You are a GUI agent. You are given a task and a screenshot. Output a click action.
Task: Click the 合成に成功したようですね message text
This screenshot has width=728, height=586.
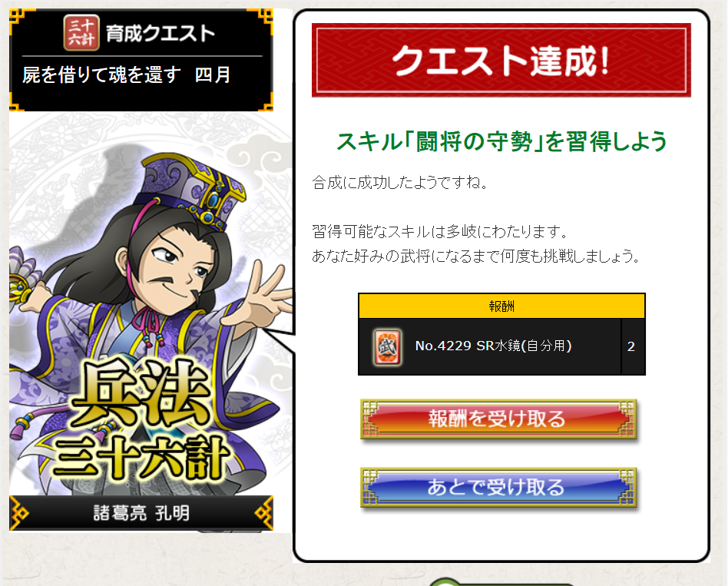(400, 182)
